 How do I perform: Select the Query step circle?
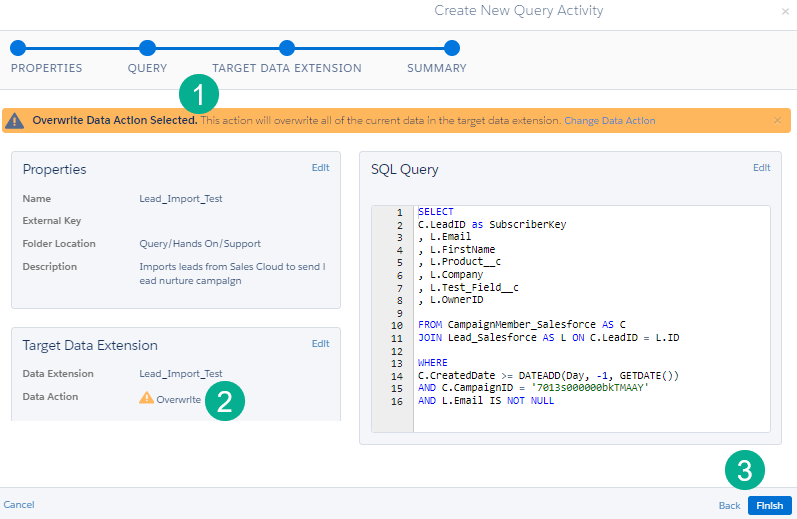pyautogui.click(x=147, y=47)
